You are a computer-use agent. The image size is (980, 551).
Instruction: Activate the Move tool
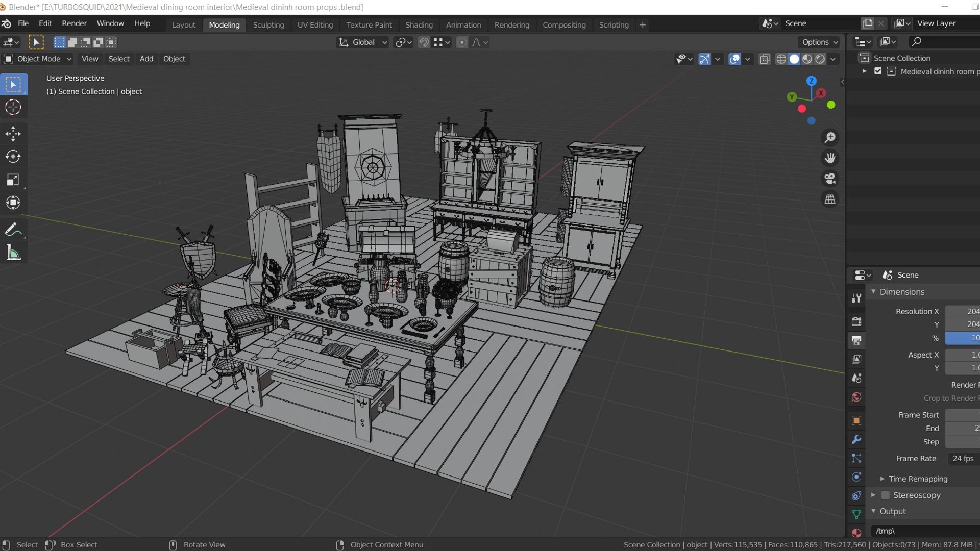13,134
